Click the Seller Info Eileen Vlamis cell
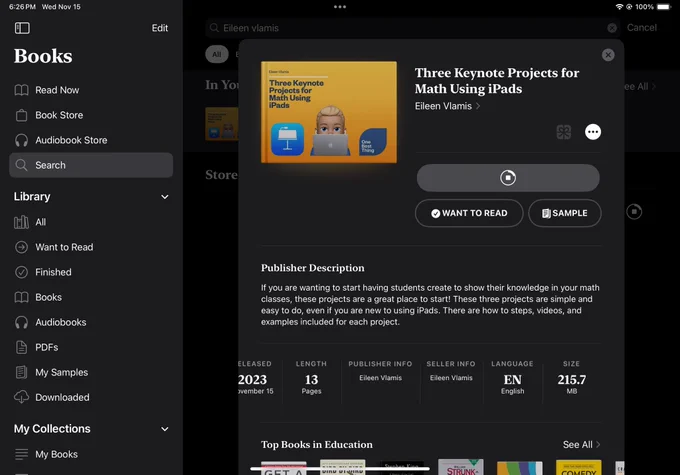The width and height of the screenshot is (680, 475). coord(451,371)
